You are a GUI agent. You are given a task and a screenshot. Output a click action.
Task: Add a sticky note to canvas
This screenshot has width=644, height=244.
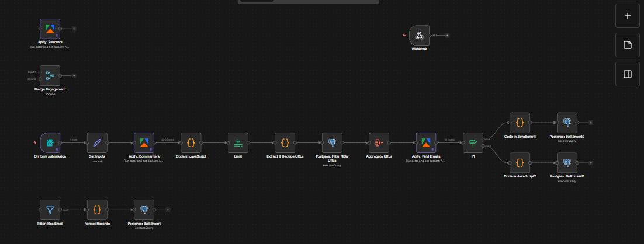[x=627, y=45]
